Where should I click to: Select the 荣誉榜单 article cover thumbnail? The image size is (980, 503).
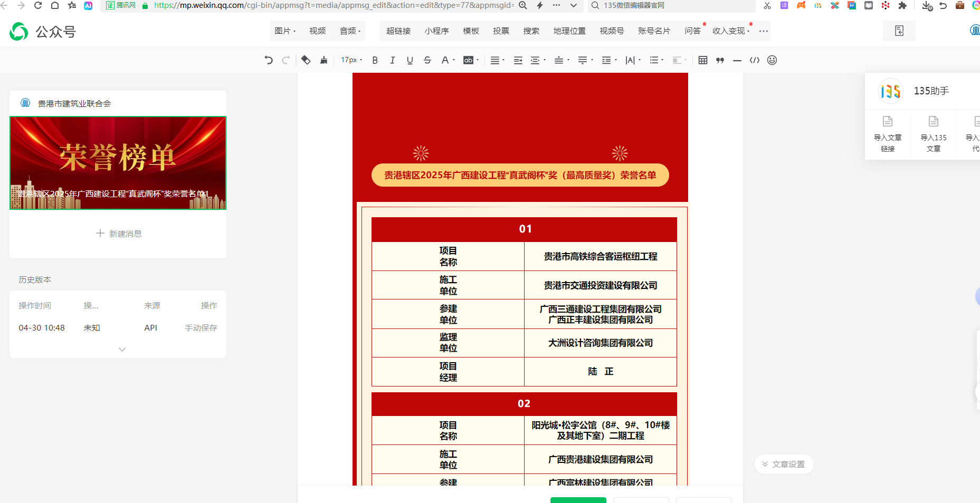118,163
